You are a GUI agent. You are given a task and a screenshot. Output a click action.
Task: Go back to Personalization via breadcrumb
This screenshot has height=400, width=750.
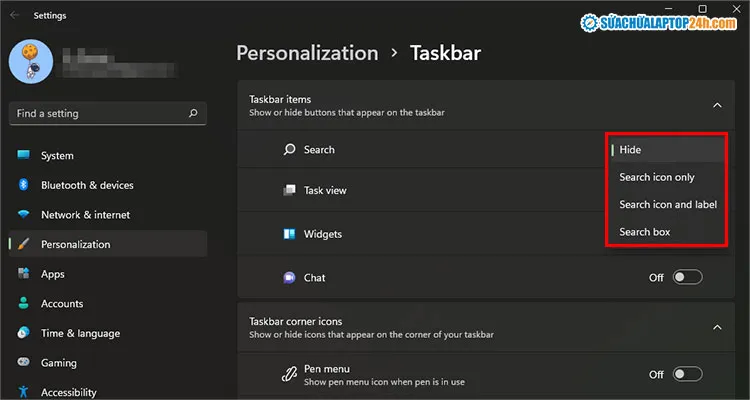coord(307,53)
